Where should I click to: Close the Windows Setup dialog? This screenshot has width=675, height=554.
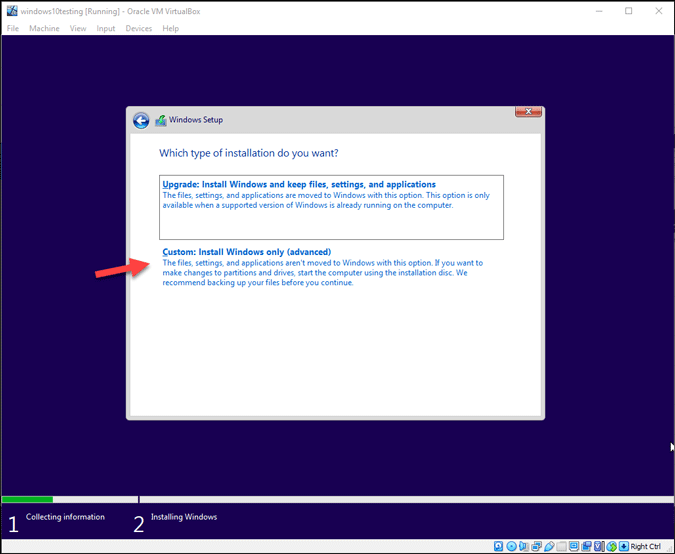point(528,112)
